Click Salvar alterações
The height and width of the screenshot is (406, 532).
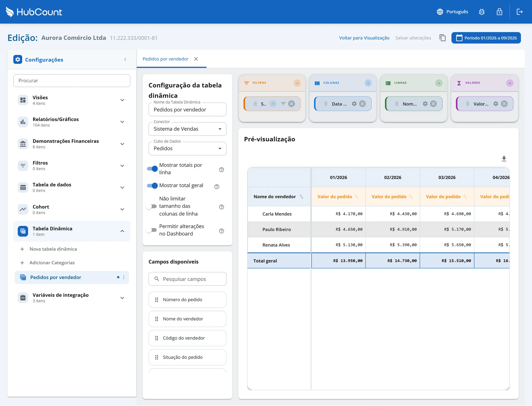click(413, 38)
